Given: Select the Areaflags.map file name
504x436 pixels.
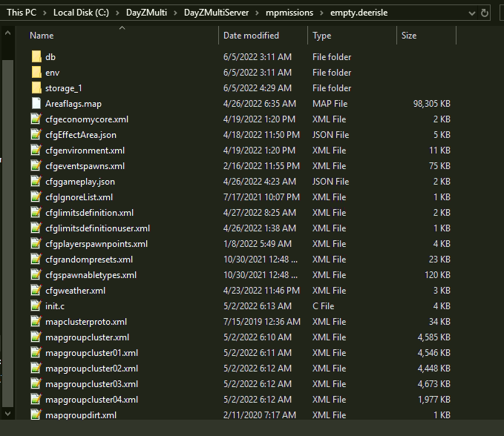Looking at the screenshot, I should click(73, 104).
